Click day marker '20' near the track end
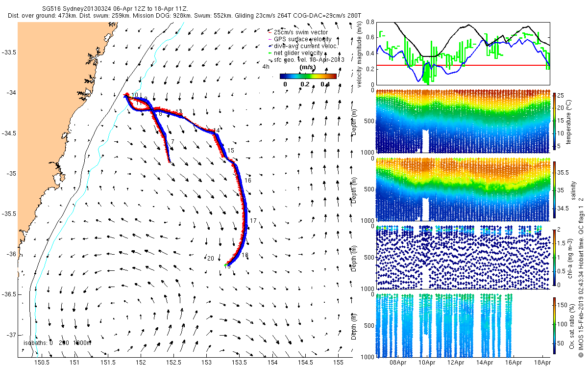Image resolution: width=588 pixels, height=368 pixels. click(x=210, y=259)
